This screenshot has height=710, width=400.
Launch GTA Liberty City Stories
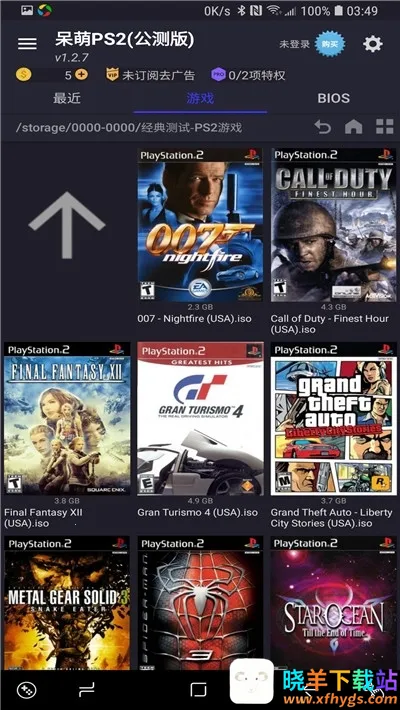333,418
